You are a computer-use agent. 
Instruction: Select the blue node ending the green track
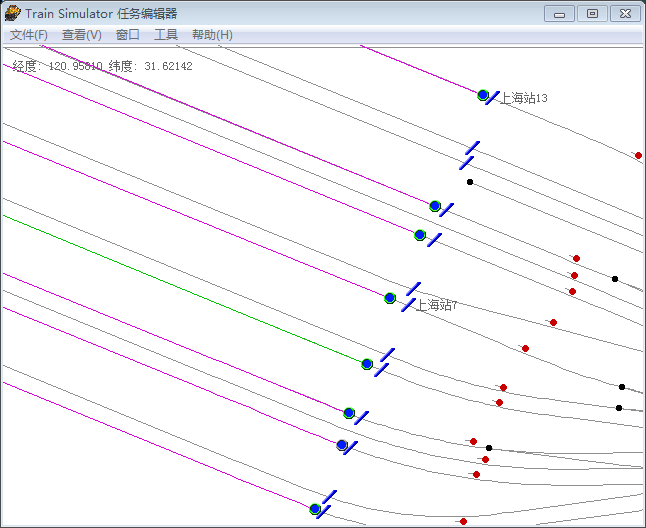(x=367, y=364)
